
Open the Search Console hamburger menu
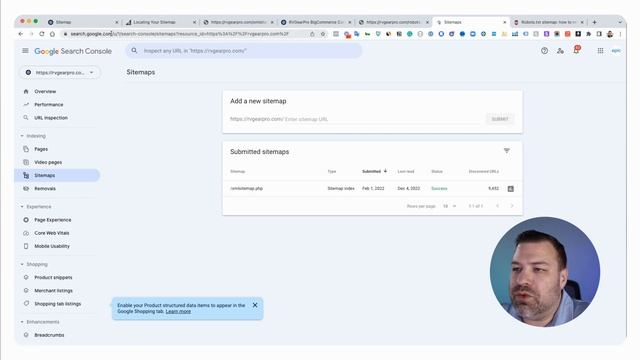pos(25,51)
